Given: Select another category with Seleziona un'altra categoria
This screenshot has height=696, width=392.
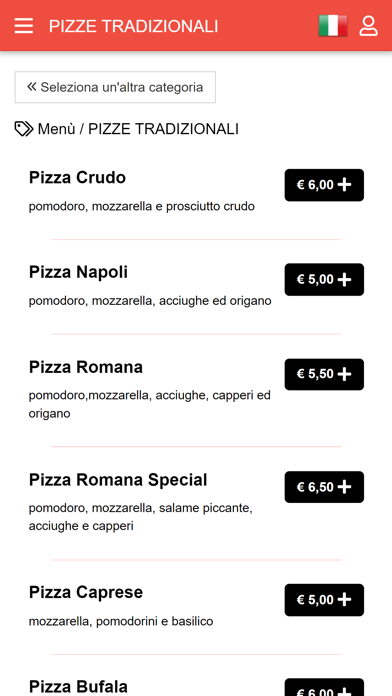Looking at the screenshot, I should pyautogui.click(x=115, y=87).
